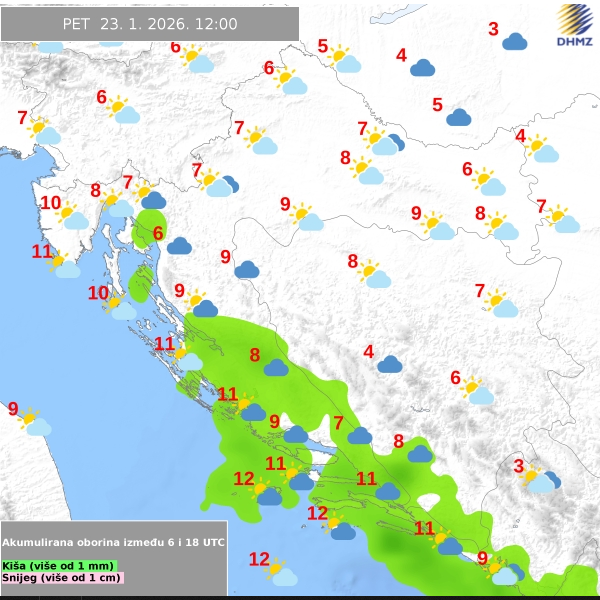Click the red 12 beside the light-cloud sun icon
The height and width of the screenshot is (600, 600).
click(x=259, y=560)
